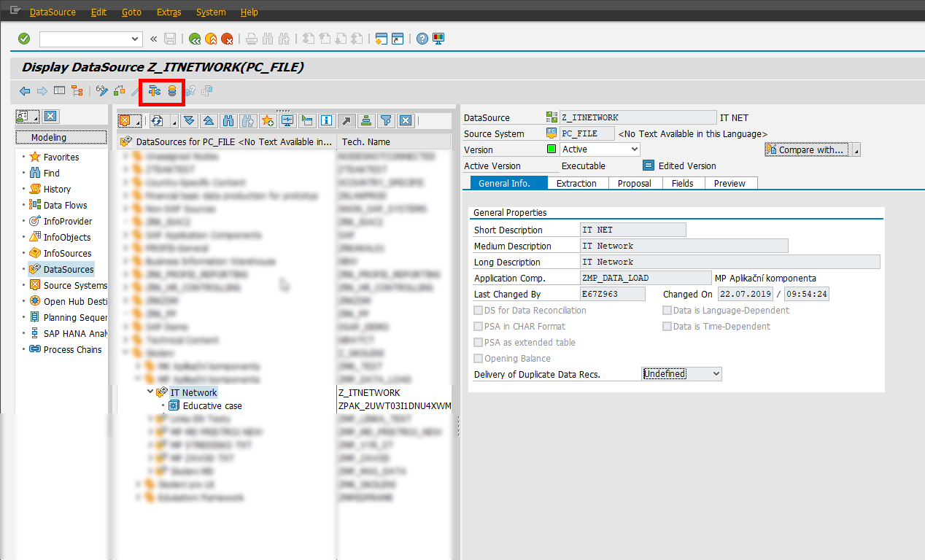925x560 pixels.
Task: Click the Modeling button in the left panel
Action: (49, 137)
